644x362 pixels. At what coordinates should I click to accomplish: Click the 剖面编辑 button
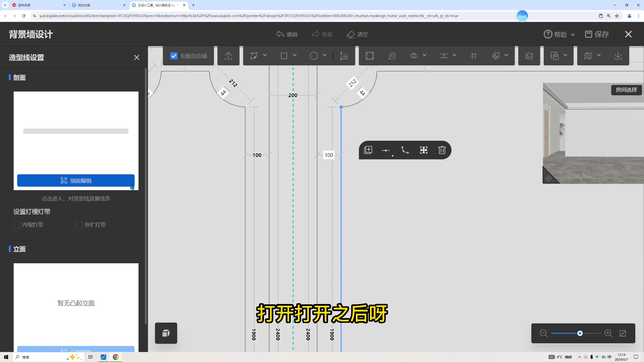[x=76, y=180]
